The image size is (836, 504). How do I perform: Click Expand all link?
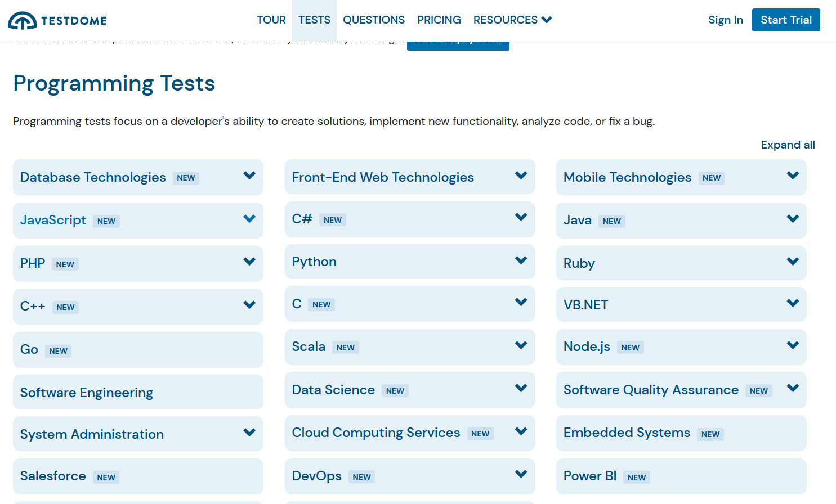[x=788, y=145]
